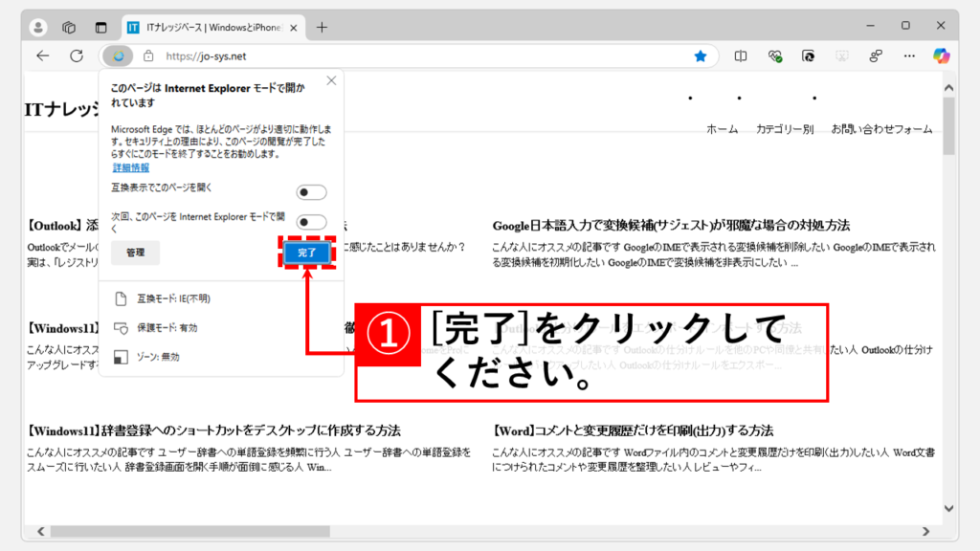This screenshot has height=551, width=980.
Task: Open the Copilot icon in the toolbar
Action: click(x=941, y=56)
